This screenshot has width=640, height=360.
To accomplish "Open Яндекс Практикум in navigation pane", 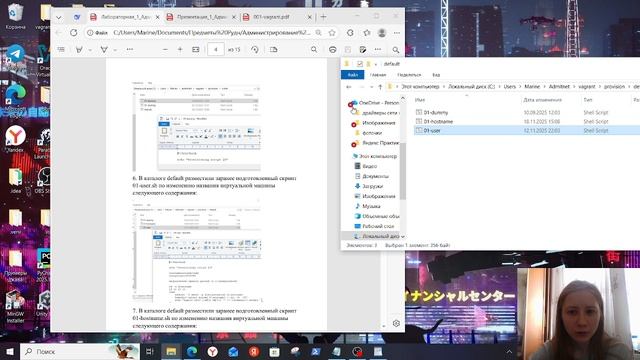I will click(x=376, y=143).
